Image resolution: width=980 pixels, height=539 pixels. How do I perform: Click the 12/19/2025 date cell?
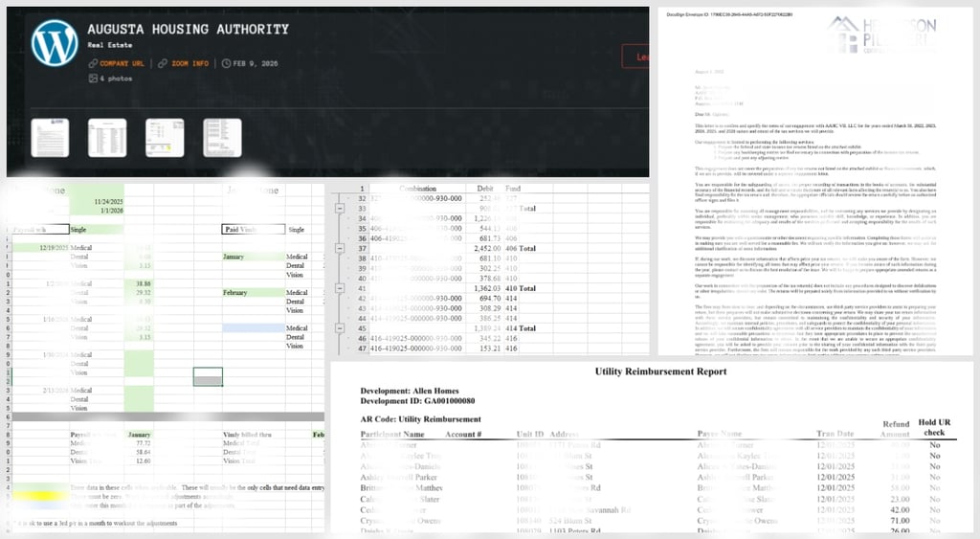point(41,248)
